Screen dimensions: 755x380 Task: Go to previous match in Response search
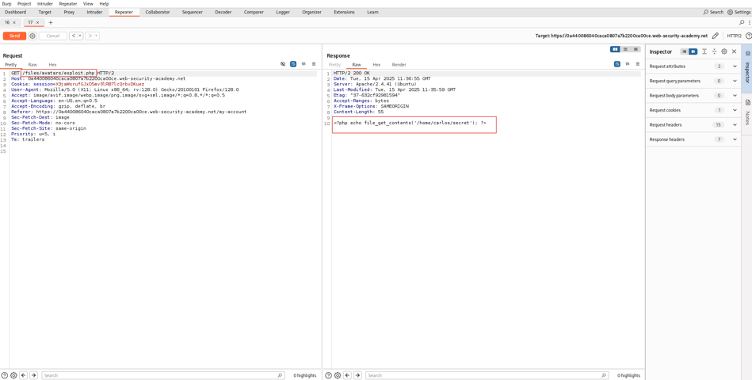(x=347, y=375)
